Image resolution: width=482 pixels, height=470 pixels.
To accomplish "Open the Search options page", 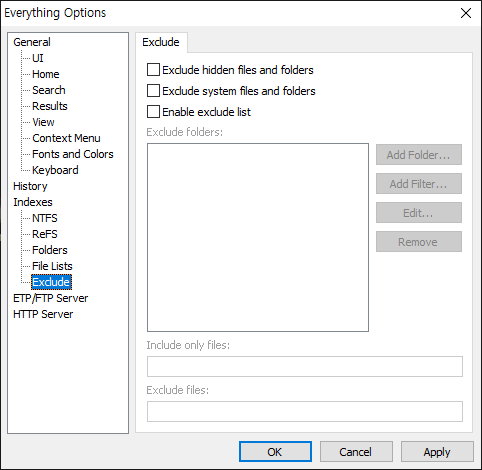I will [x=49, y=90].
